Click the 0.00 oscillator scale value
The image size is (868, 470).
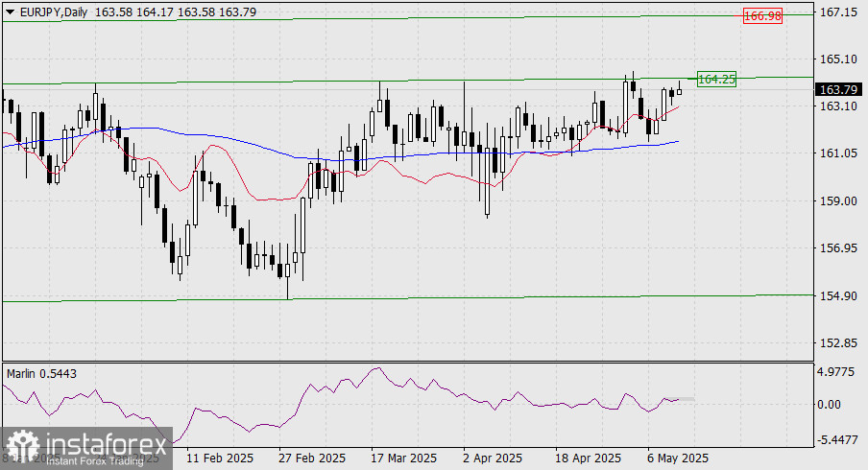[x=829, y=404]
